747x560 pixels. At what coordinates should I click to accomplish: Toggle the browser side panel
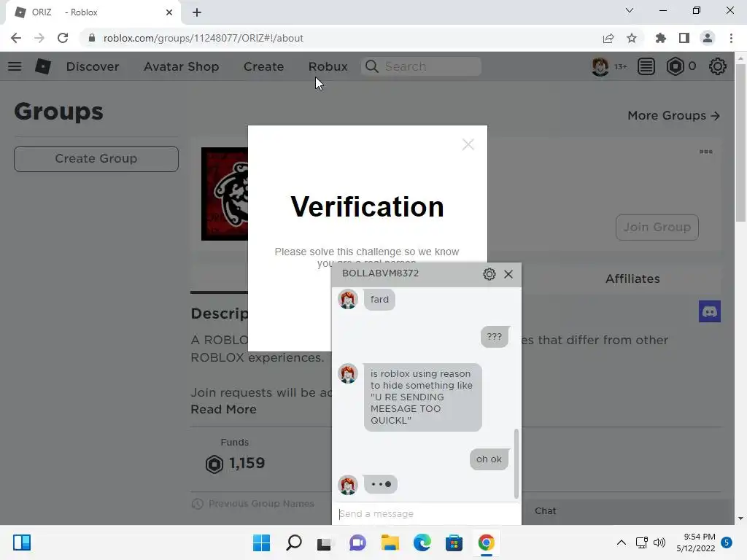pyautogui.click(x=684, y=38)
